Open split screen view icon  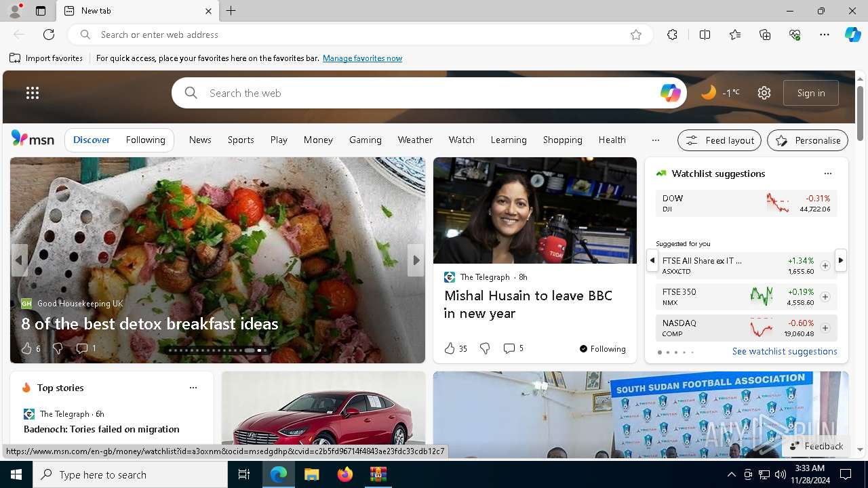pos(705,35)
